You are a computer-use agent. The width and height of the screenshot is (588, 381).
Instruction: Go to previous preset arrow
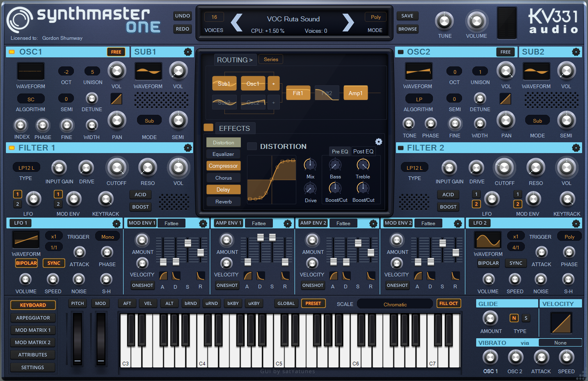236,23
